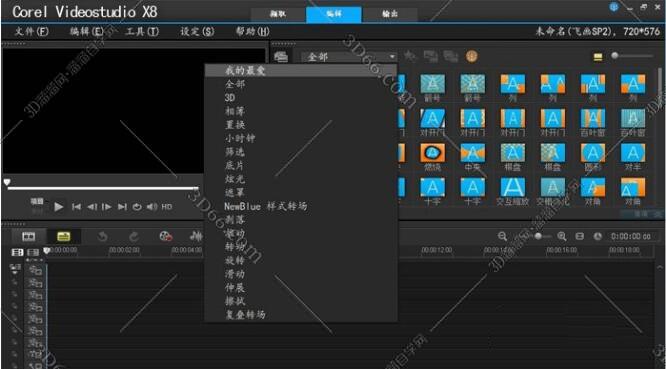Switch to 撷取 capture tab
This screenshot has height=369, width=666.
278,14
